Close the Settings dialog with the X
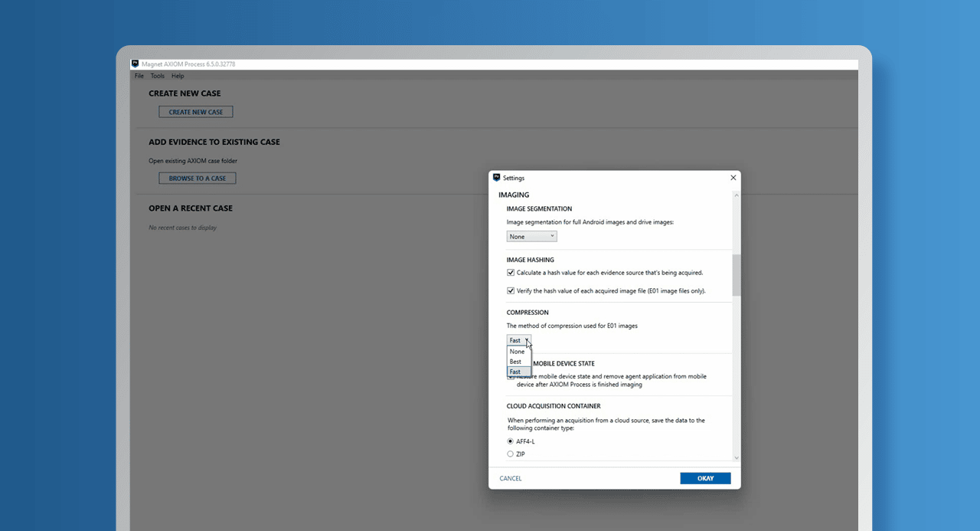The height and width of the screenshot is (531, 980). coord(733,178)
